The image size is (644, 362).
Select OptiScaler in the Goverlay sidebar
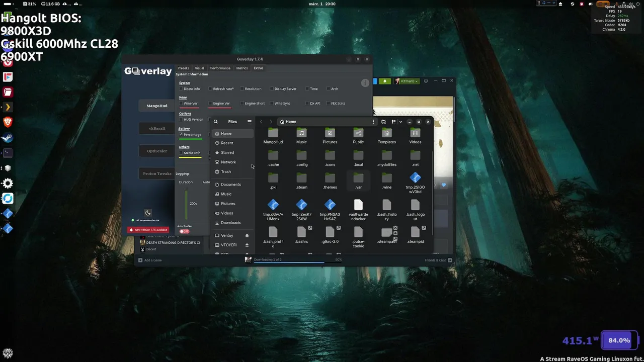point(157,151)
